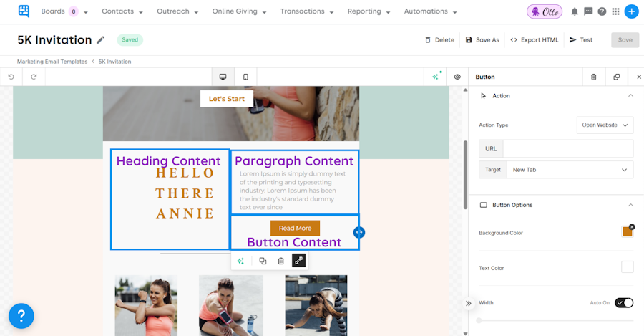
Task: Redo the last editor change
Action: [34, 77]
